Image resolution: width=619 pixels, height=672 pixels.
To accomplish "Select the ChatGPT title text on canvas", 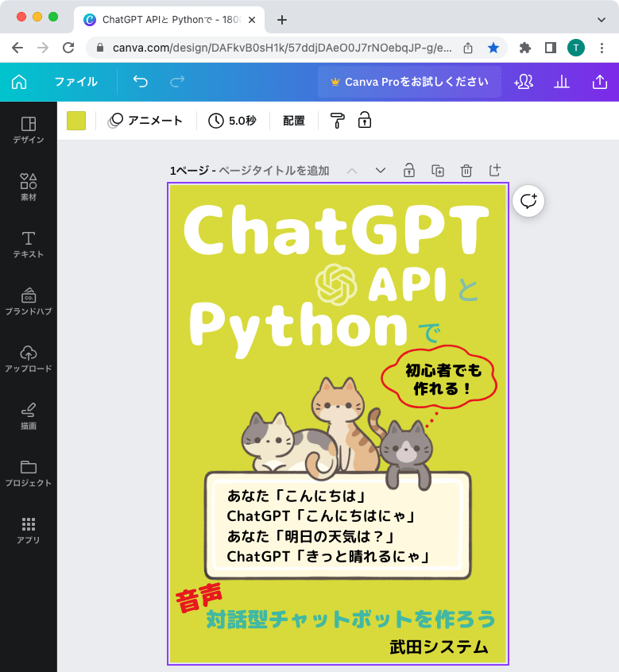I will pos(336,230).
